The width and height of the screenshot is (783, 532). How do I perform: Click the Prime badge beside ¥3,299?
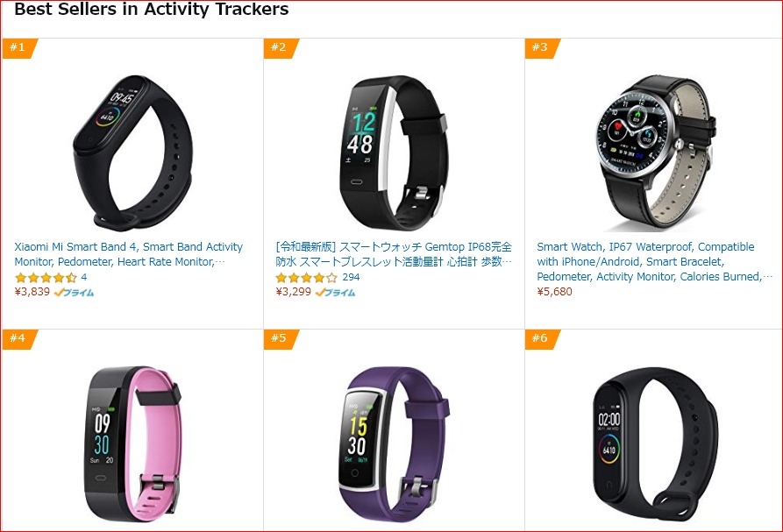[x=335, y=293]
